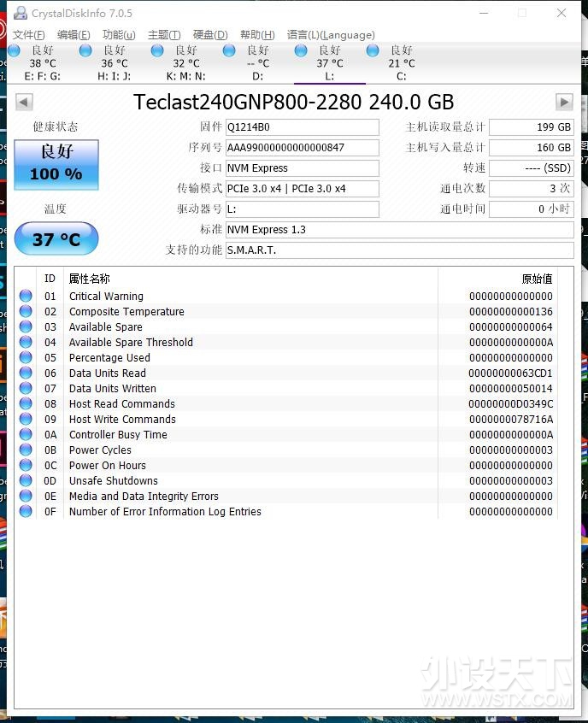Click the 原始值 column header

[537, 279]
